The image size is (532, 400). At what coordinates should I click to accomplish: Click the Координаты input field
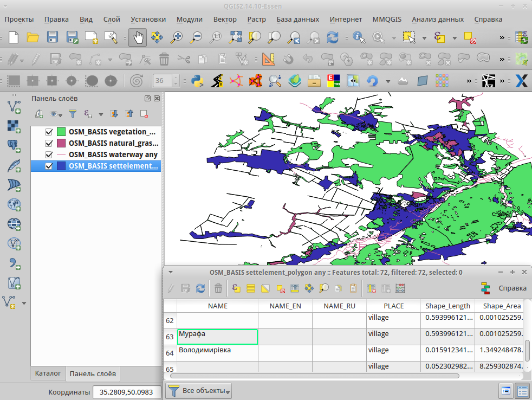(127, 391)
